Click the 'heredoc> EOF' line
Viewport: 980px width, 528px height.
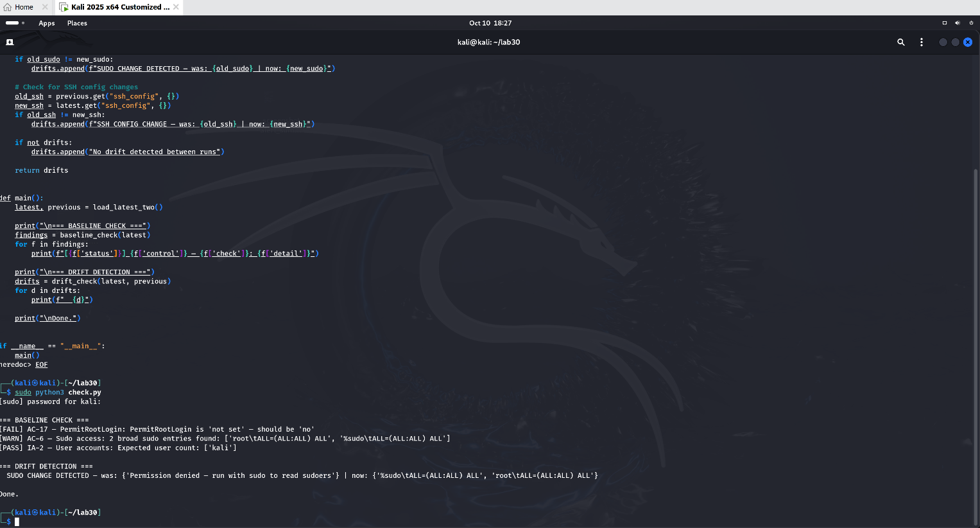point(24,365)
